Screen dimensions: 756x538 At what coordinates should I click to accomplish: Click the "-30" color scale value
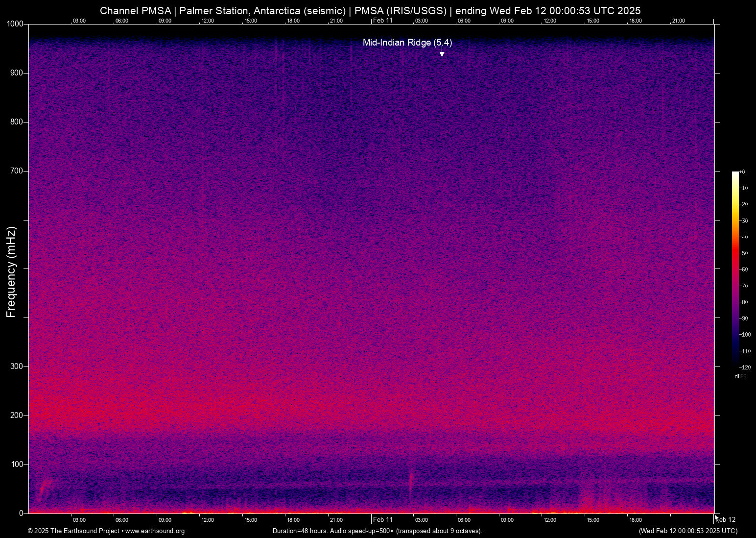744,221
